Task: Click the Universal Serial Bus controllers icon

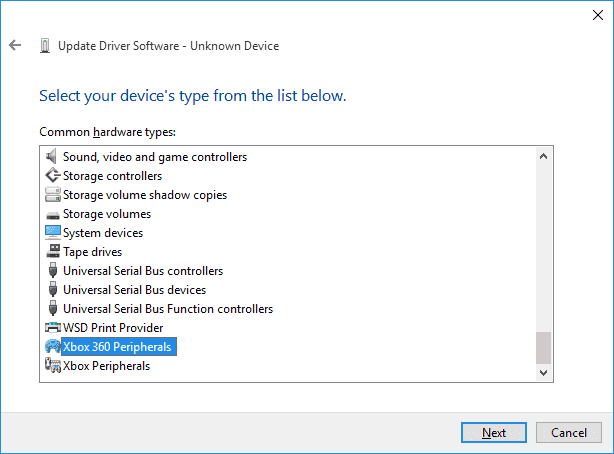Action: pos(53,271)
